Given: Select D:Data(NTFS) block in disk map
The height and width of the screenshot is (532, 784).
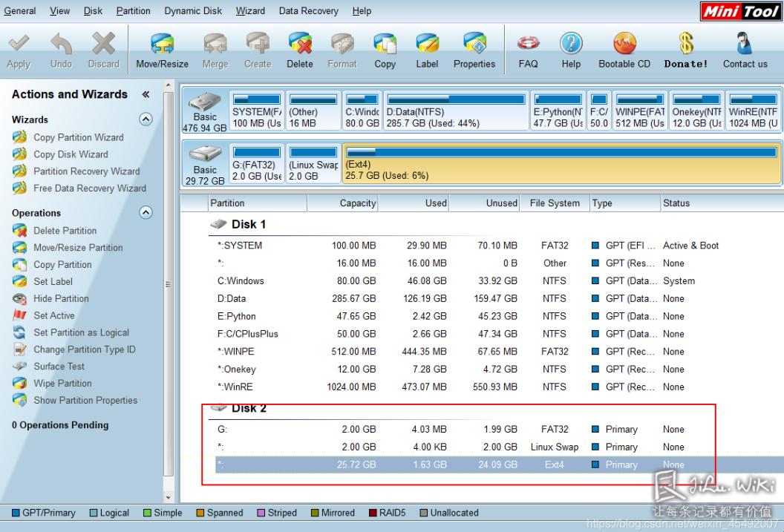Looking at the screenshot, I should [456, 111].
